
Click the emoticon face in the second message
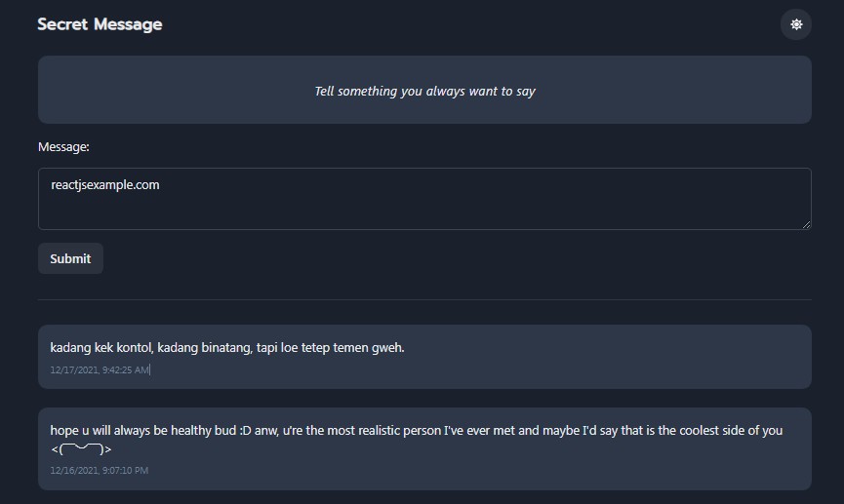81,449
